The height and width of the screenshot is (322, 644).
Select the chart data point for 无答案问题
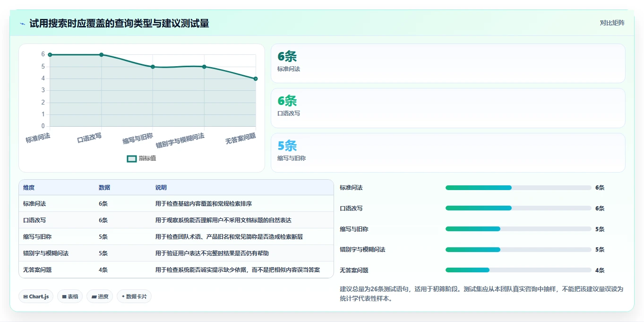tap(256, 78)
